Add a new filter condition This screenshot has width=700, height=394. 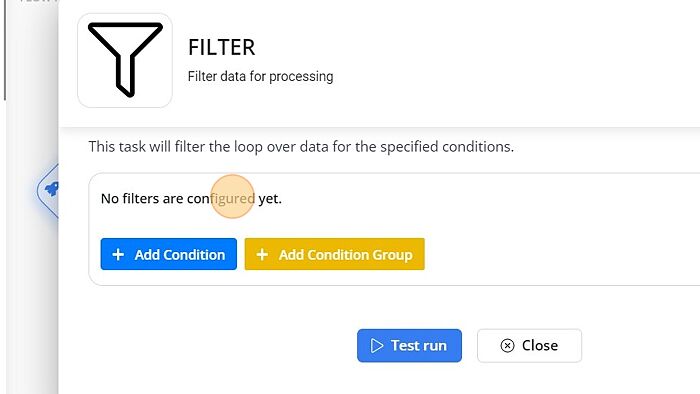[x=169, y=254]
